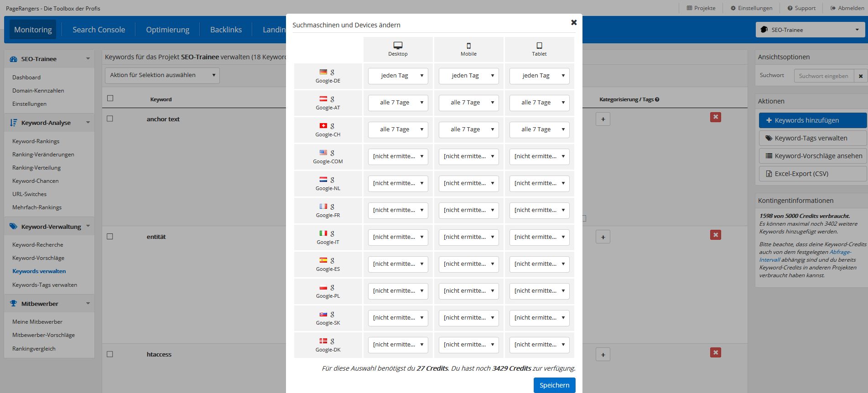Clear the Suchwort search field with X

(860, 76)
